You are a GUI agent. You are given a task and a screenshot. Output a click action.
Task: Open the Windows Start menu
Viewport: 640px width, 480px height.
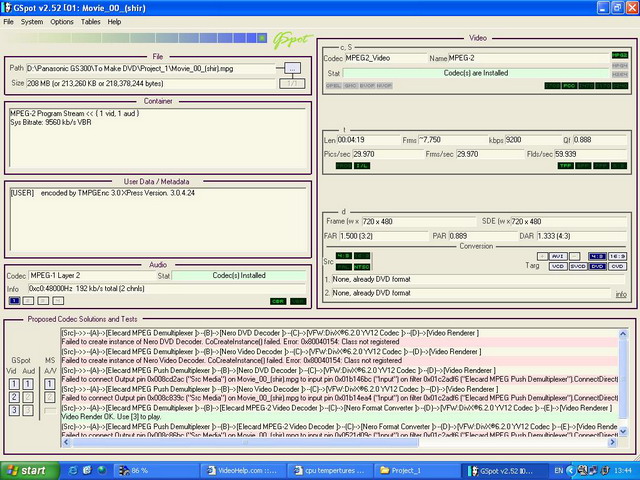click(x=29, y=471)
